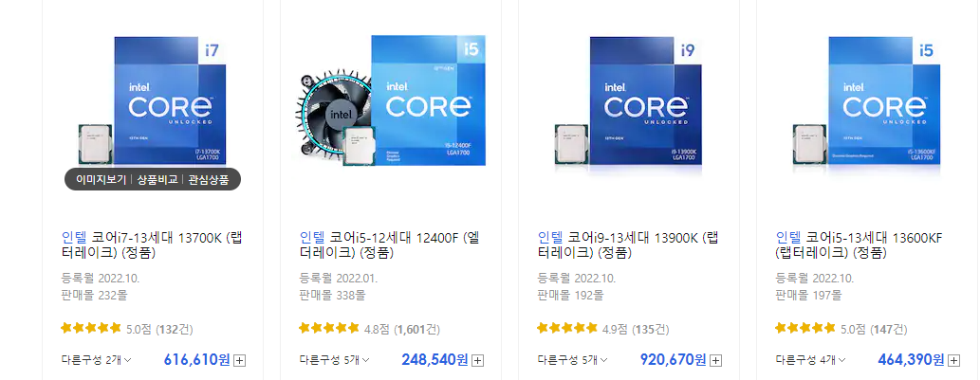This screenshot has height=380, width=980.
Task: Expand 다른구성 2개 for the 13700K
Action: (x=96, y=360)
